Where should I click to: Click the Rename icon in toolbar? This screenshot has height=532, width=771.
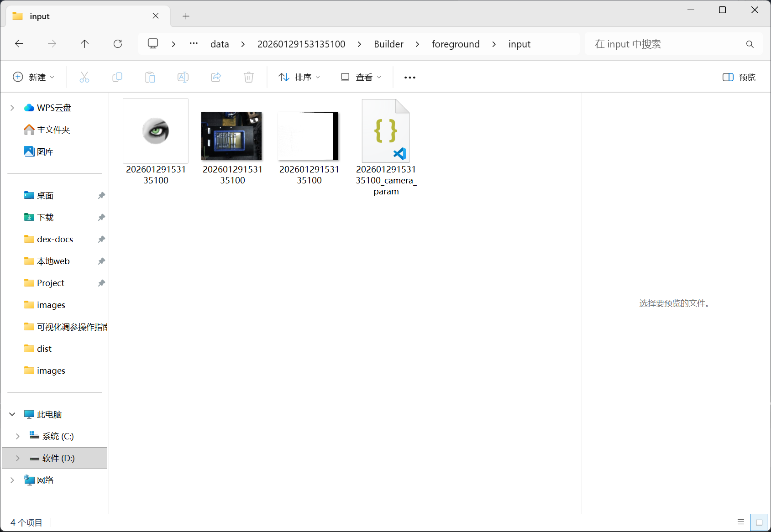[x=183, y=77]
